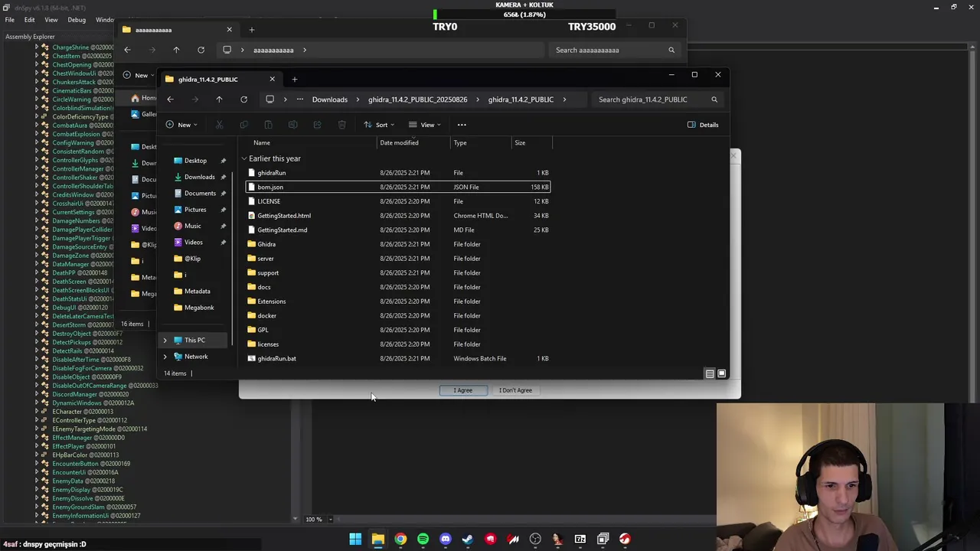Expand the ChargeShrine node in Assembly Explorer
Screen dimensions: 980x551
(36, 47)
